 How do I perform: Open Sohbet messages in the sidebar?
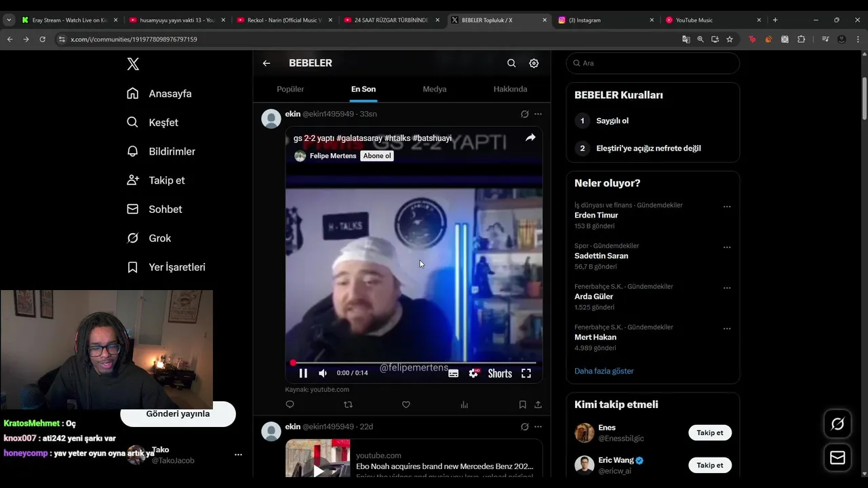[155, 209]
